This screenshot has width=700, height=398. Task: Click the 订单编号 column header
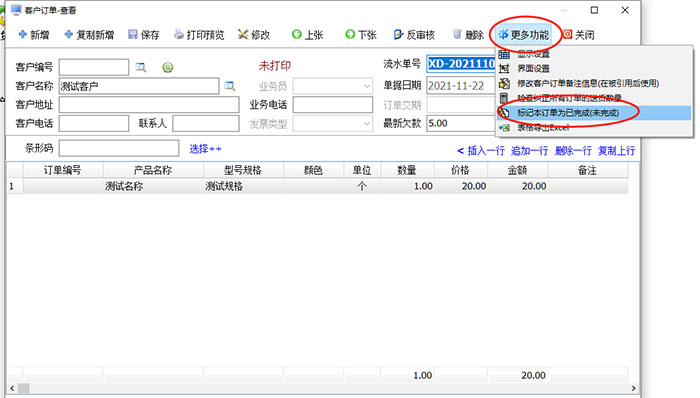click(63, 170)
